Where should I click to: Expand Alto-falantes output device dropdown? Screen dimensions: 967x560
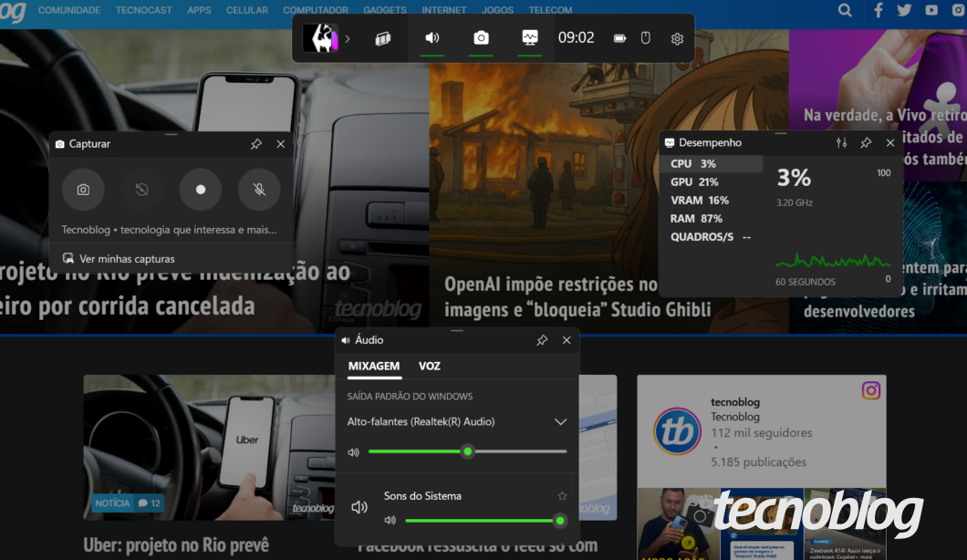pos(560,422)
